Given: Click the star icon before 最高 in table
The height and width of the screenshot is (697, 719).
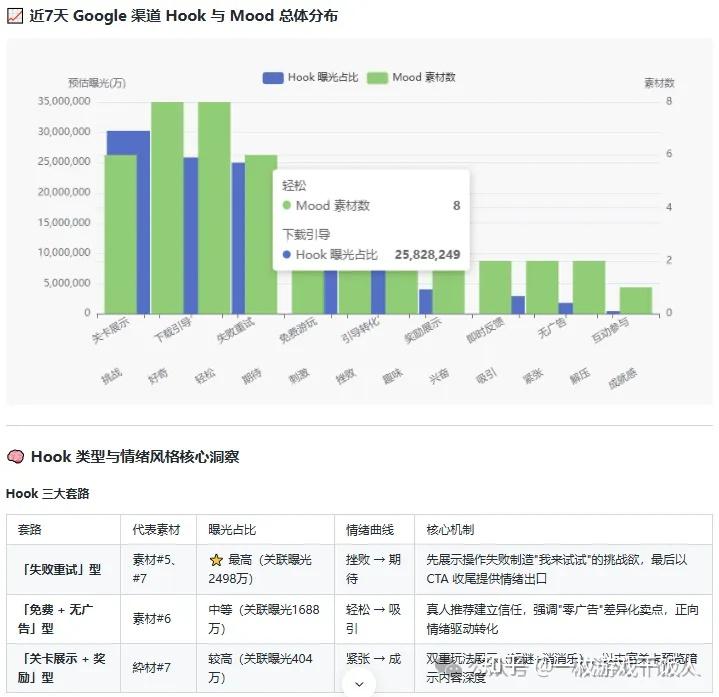Looking at the screenshot, I should tap(216, 560).
